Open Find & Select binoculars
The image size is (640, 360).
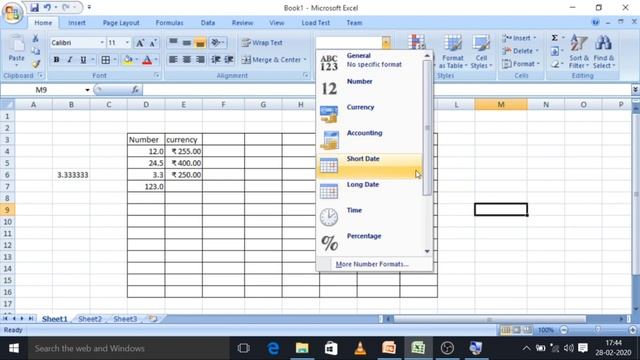(x=603, y=51)
